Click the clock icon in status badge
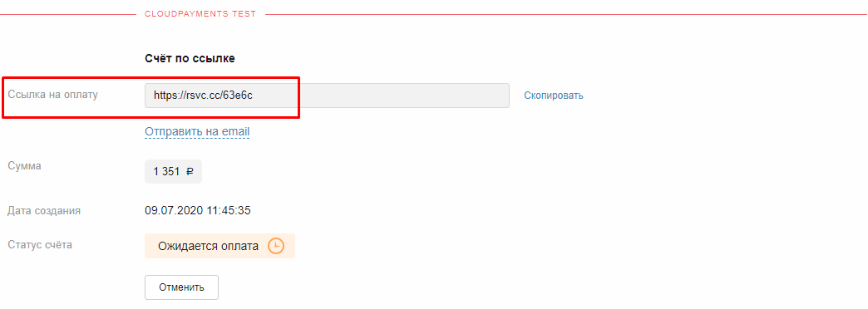The image size is (868, 309). [x=276, y=246]
